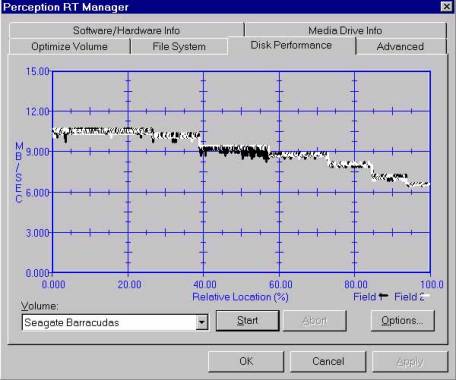Switch to the Software/Hardware Info tab
Viewport: 456px width, 380px height.
point(126,30)
